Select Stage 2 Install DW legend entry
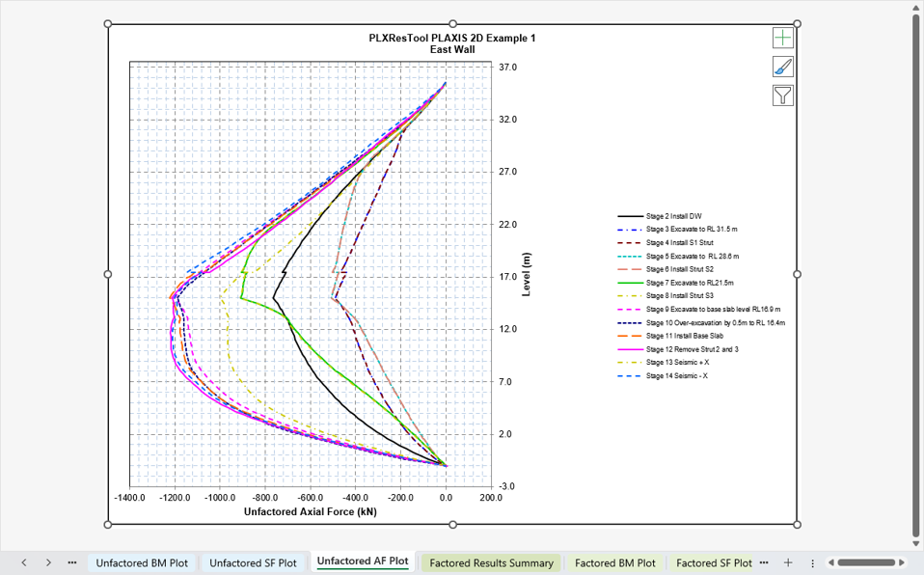924x575 pixels. (x=660, y=216)
